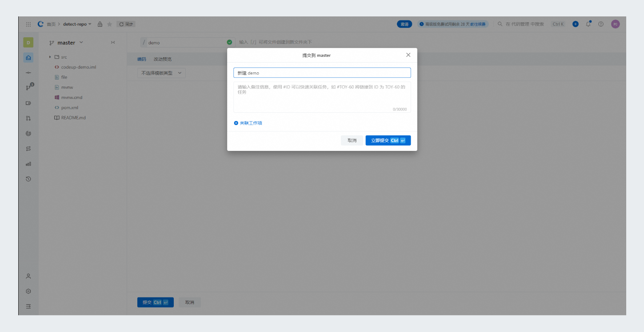This screenshot has width=644, height=332.
Task: Open the statistics bar chart sidebar icon
Action: 28,164
